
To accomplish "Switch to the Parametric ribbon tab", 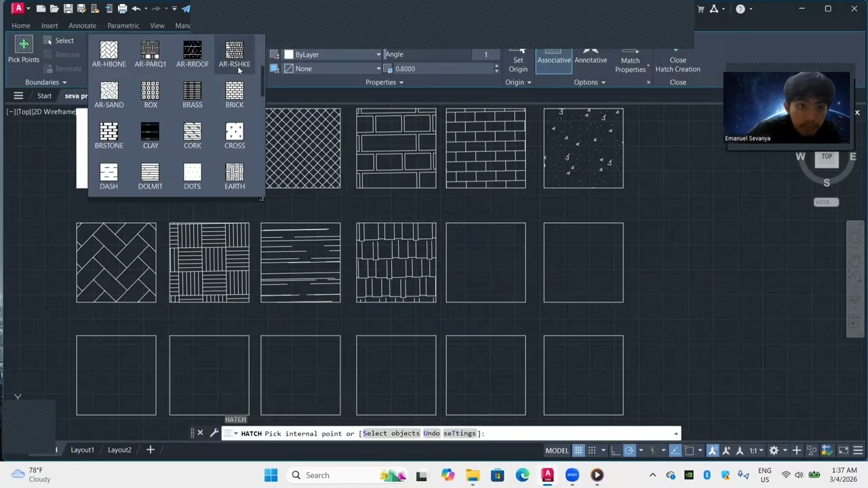I will [x=123, y=26].
